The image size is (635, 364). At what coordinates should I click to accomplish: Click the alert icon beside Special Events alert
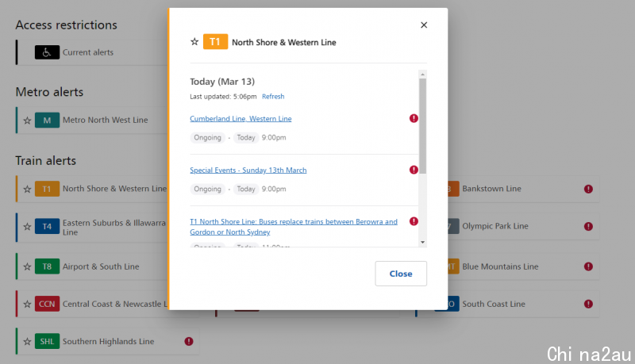click(414, 170)
